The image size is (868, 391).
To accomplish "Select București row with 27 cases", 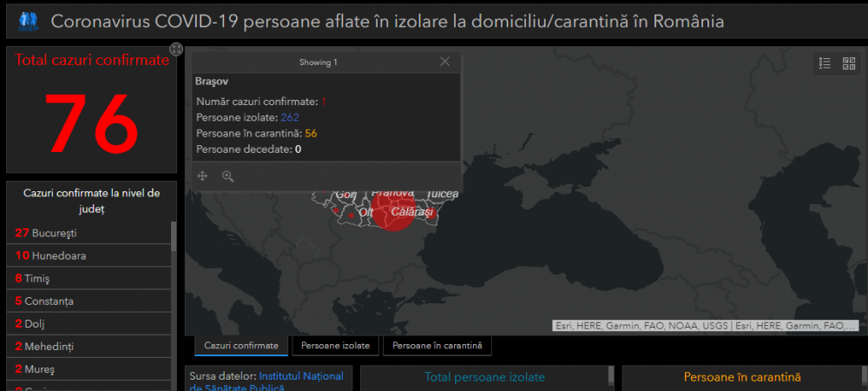I will click(x=89, y=233).
